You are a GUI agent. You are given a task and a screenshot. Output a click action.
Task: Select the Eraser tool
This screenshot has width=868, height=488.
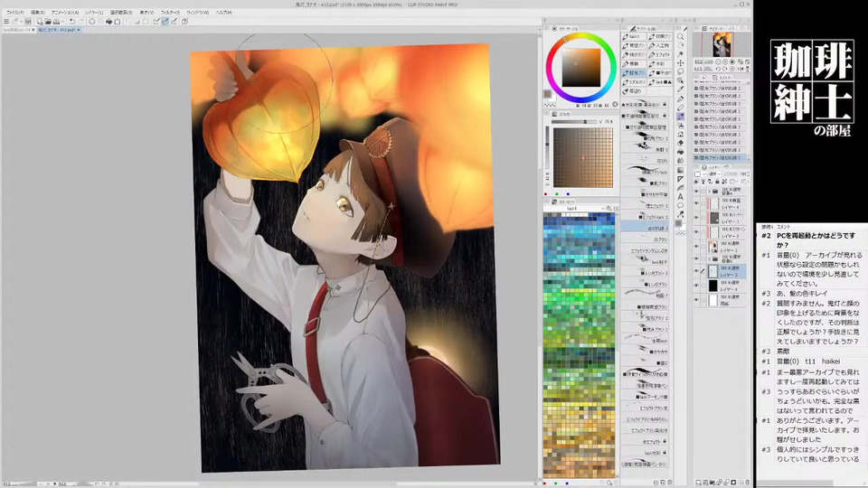(680, 143)
